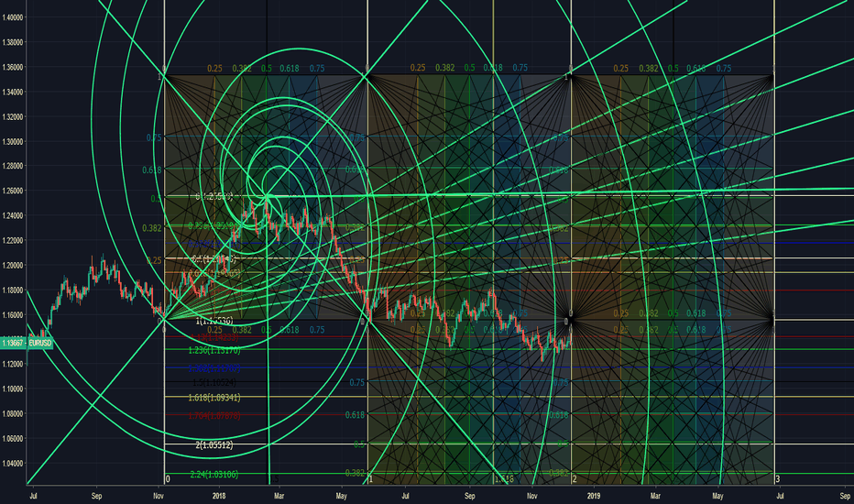Click the 1.18000 price axis label
Image resolution: width=854 pixels, height=504 pixels.
coord(13,290)
